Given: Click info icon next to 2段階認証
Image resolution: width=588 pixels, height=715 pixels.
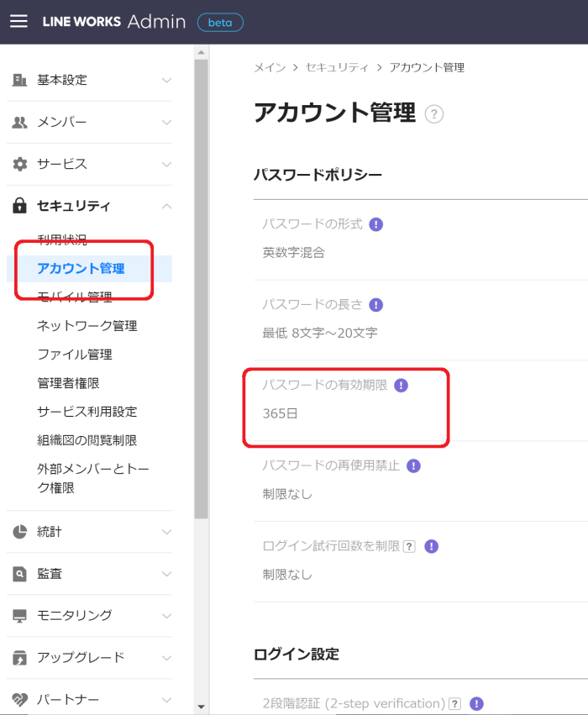Looking at the screenshot, I should pos(476,703).
